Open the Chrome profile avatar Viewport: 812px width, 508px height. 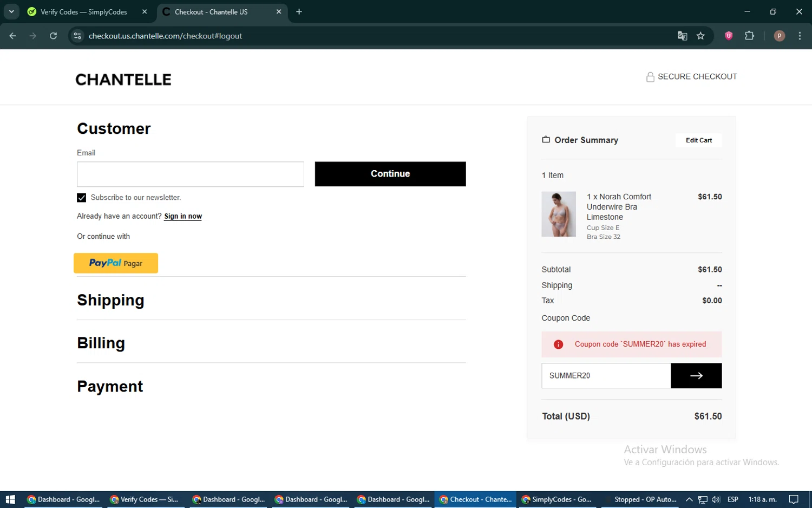pyautogui.click(x=780, y=36)
